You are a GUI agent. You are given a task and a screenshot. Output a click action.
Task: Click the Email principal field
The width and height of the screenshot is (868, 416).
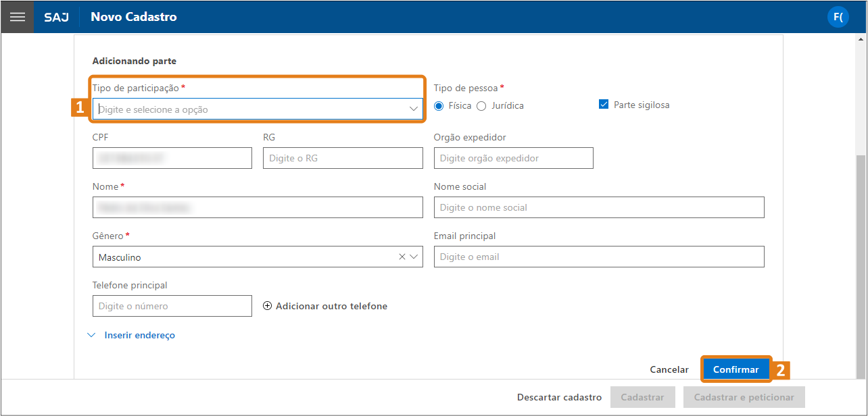tap(598, 257)
